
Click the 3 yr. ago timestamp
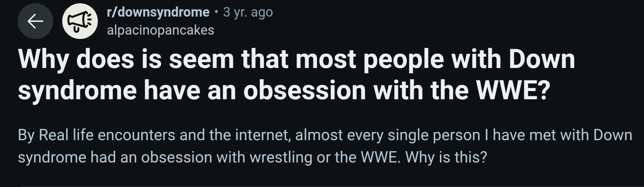tap(248, 12)
